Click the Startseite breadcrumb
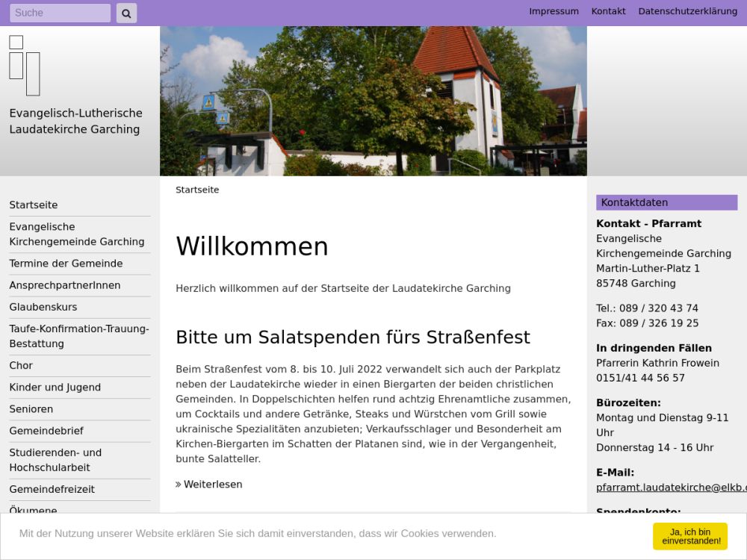The width and height of the screenshot is (747, 560). tap(197, 190)
